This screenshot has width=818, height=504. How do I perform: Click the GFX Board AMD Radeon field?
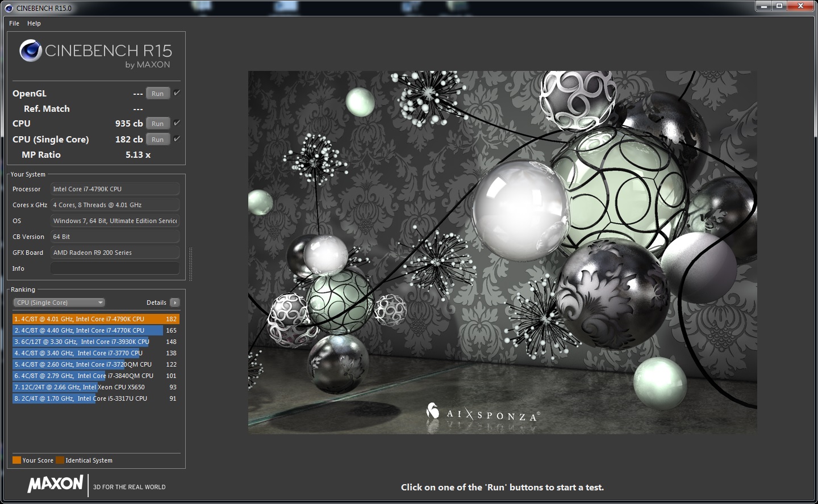[115, 253]
